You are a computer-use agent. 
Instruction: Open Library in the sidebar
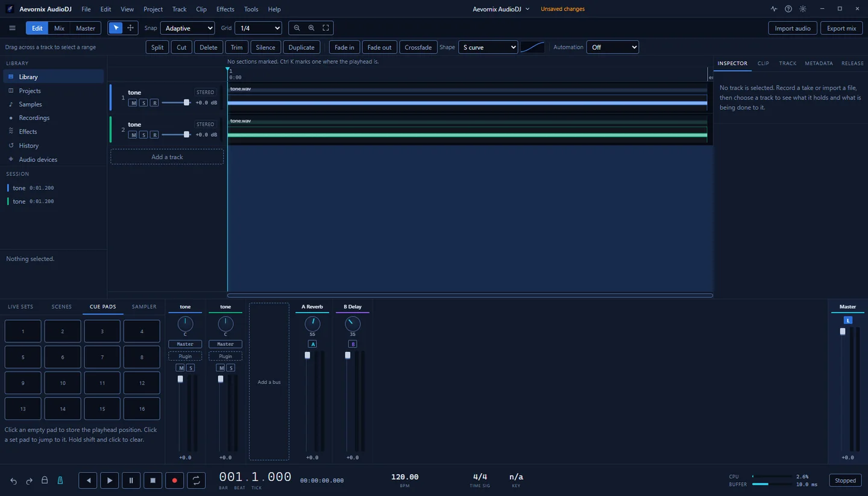pos(54,77)
